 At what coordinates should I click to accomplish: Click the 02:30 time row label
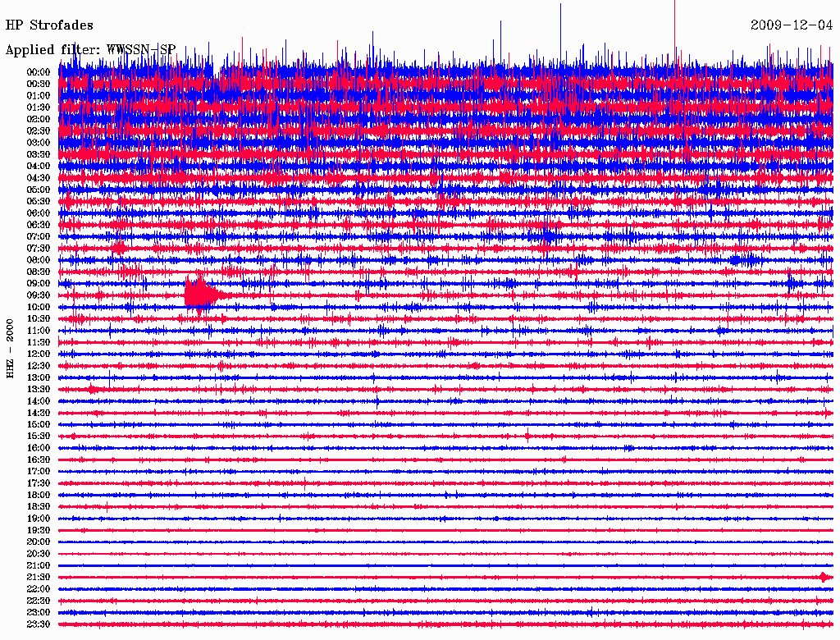coord(39,130)
